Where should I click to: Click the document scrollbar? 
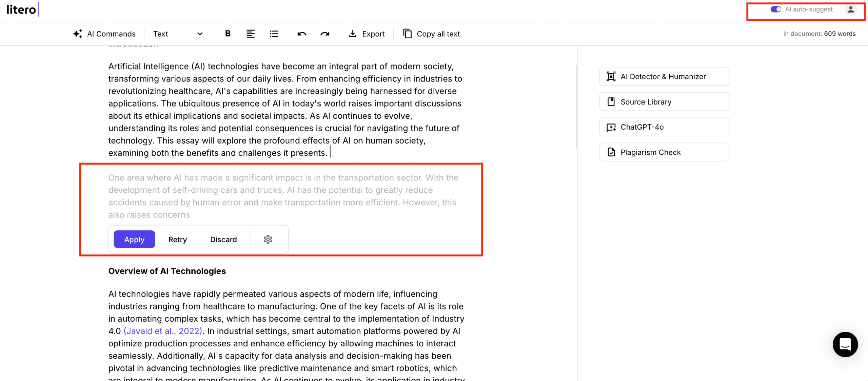point(576,106)
